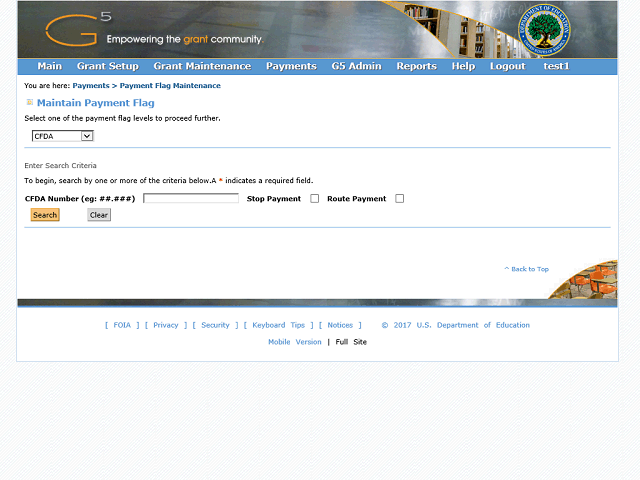Focus the CFDA Number input field
Screen dimensions: 640x480
pos(191,198)
